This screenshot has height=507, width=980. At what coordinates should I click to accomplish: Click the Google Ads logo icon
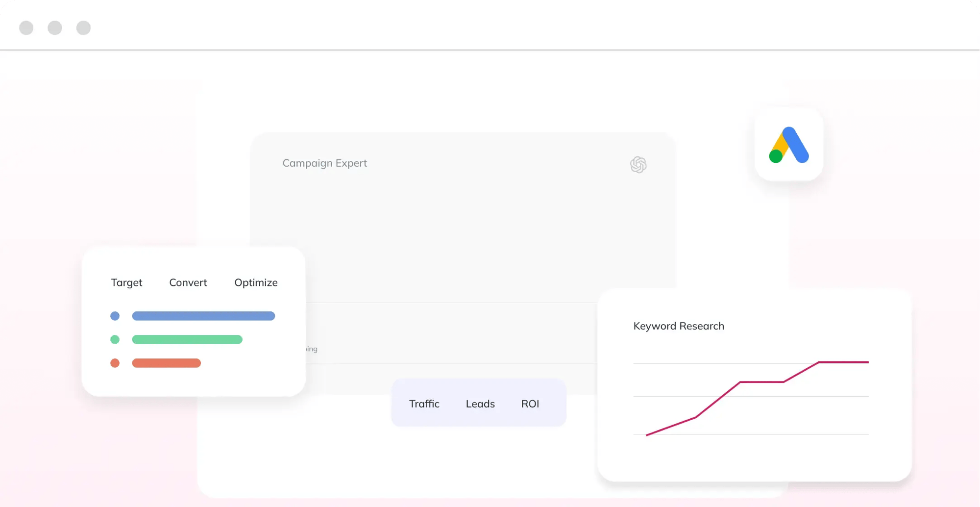pos(788,145)
